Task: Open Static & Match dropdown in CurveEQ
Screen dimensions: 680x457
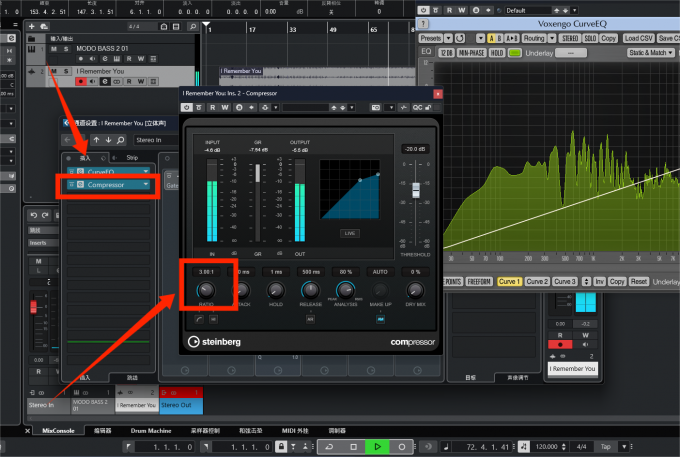Action: tap(651, 52)
